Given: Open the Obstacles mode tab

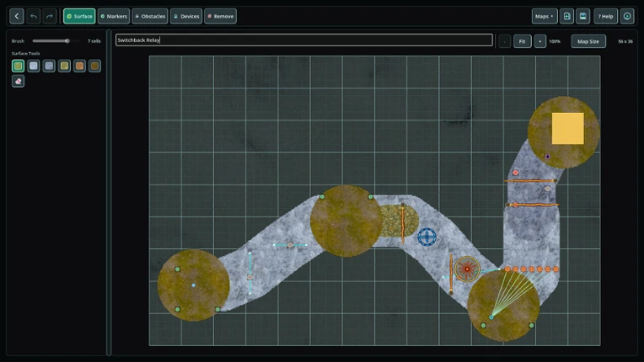Looking at the screenshot, I should tap(150, 16).
